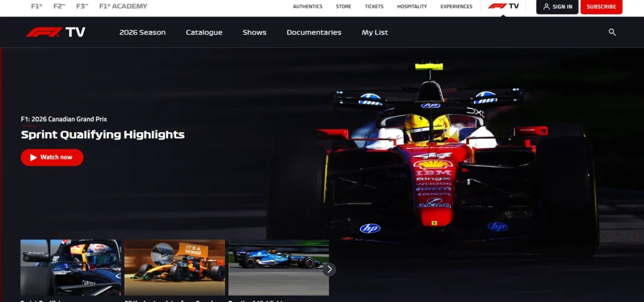This screenshot has height=302, width=644.
Task: Open the Authentics link
Action: pos(308,6)
